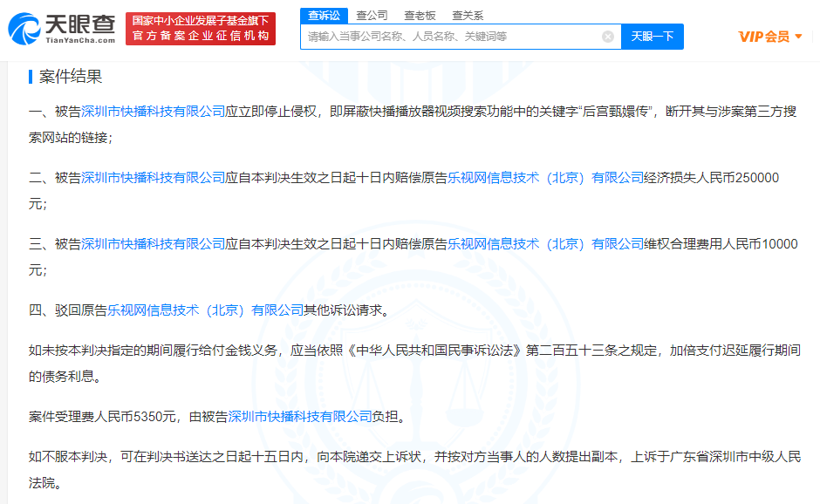
Task: Click the 《中华人民共和国民事诉讼法》 text
Action: tap(434, 351)
